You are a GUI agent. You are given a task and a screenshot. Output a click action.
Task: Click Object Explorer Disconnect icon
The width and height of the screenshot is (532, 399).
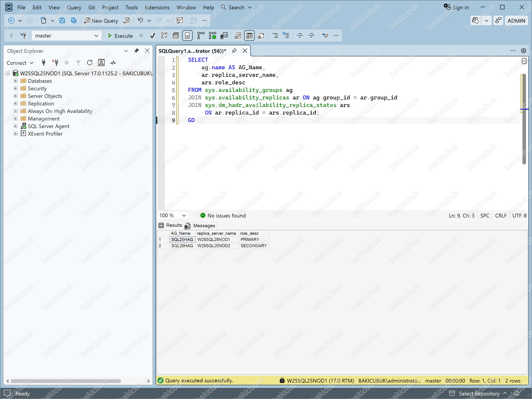click(x=55, y=63)
